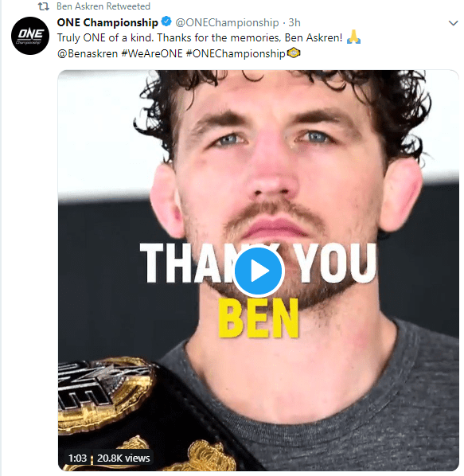Viewport: 464px width, 476px height.
Task: Click the 1:03 video duration badge
Action: [x=77, y=458]
